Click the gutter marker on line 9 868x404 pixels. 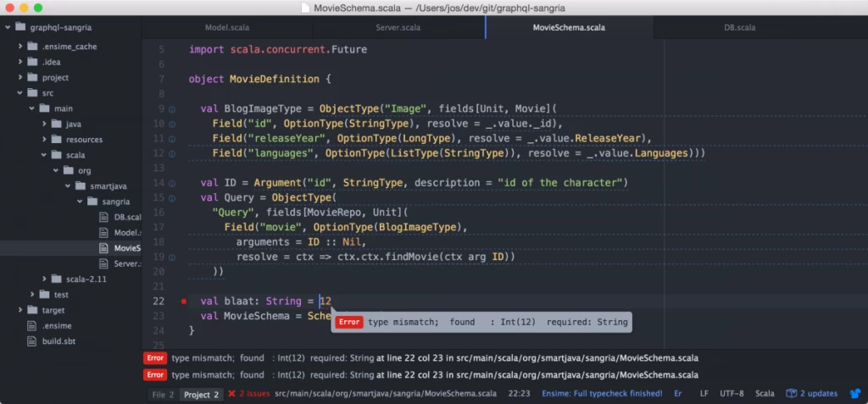(171, 109)
